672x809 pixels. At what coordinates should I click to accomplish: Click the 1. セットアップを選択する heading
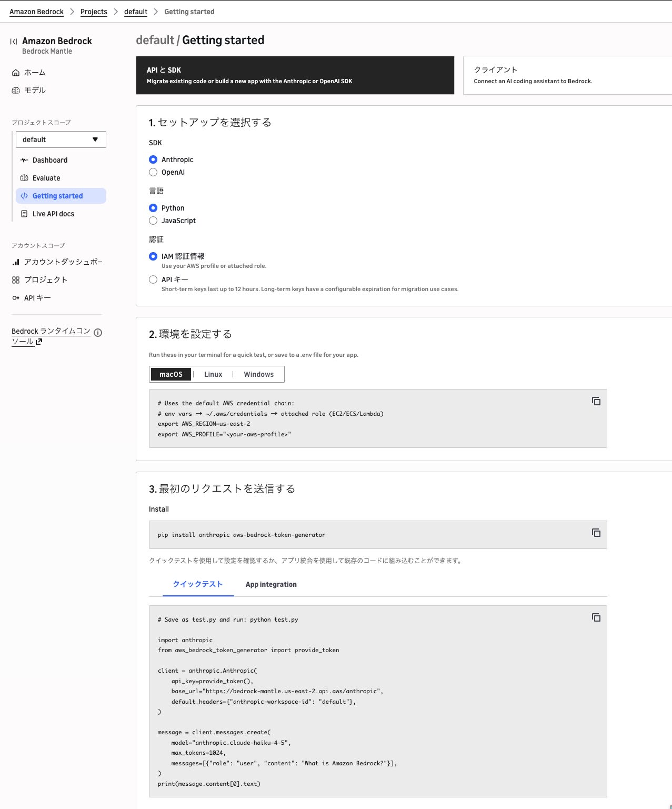(210, 122)
